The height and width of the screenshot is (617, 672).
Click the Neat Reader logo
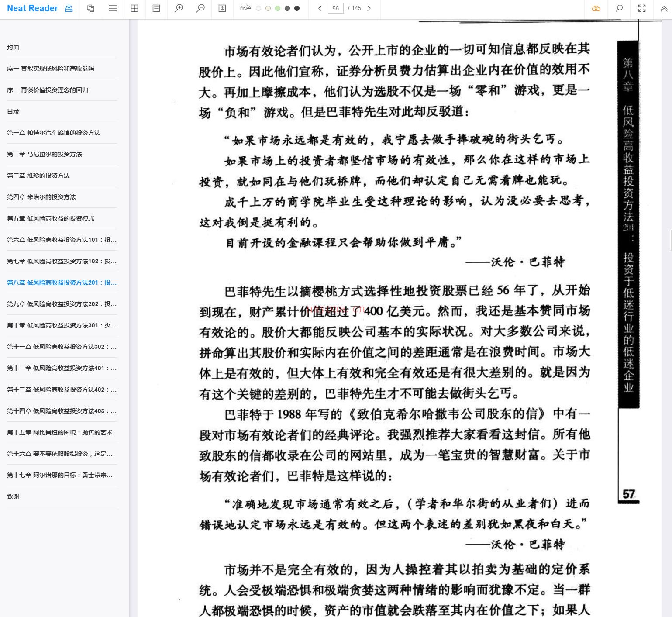click(x=32, y=8)
